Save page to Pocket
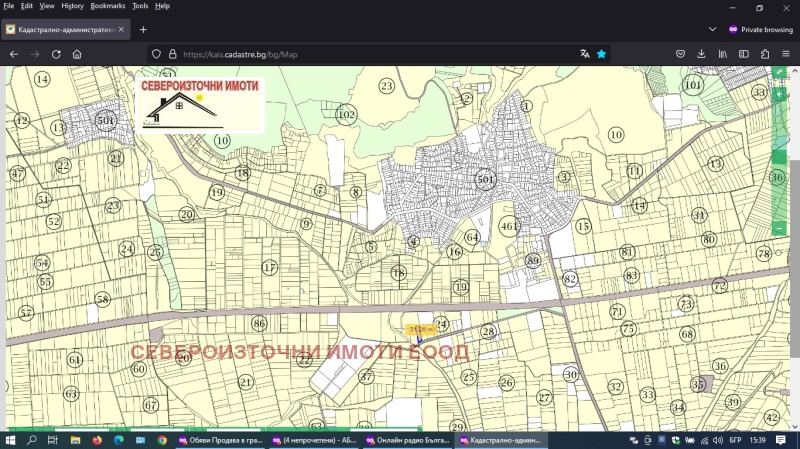This screenshot has height=449, width=800. click(680, 54)
